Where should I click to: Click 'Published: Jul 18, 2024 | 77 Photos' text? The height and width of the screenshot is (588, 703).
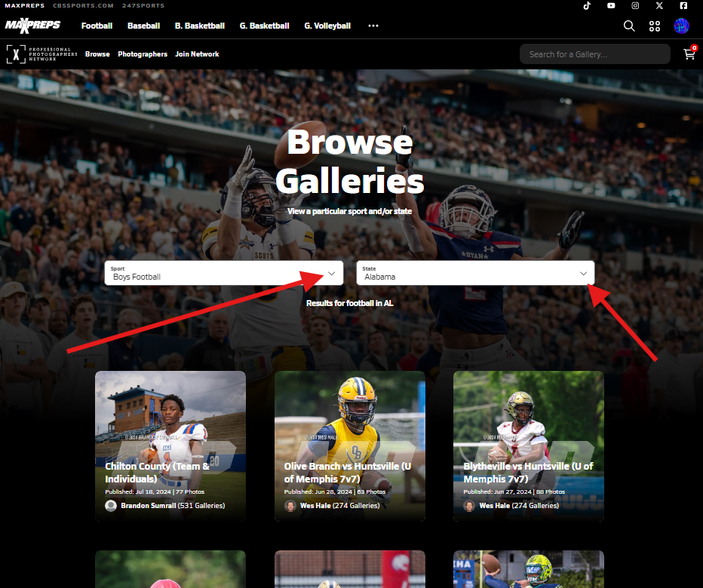pyautogui.click(x=155, y=492)
